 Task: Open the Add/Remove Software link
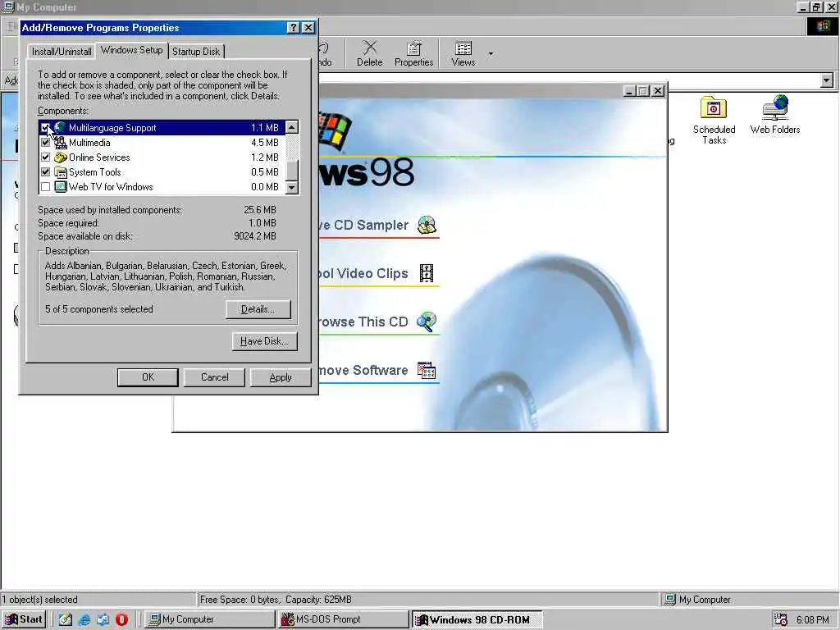[363, 370]
